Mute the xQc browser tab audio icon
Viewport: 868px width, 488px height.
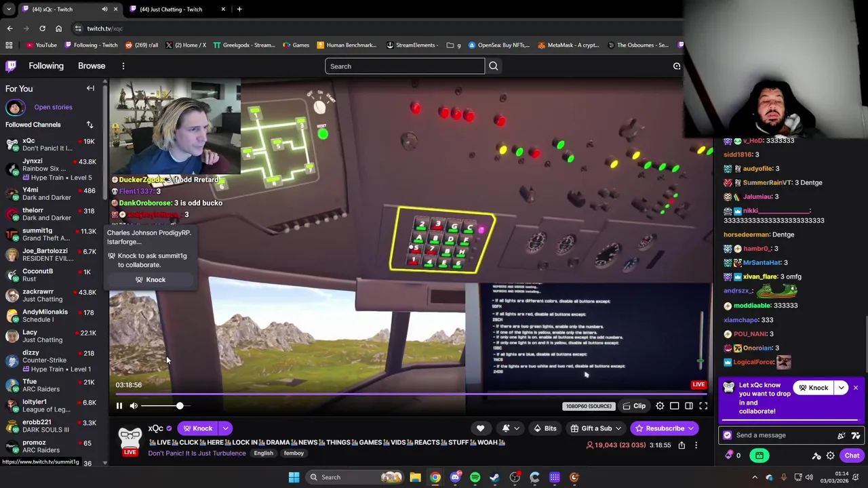pyautogui.click(x=104, y=9)
